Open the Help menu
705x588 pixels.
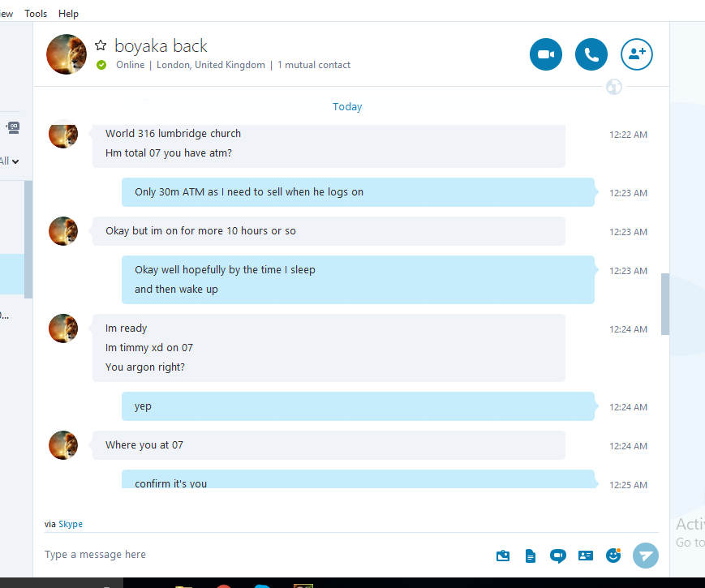point(68,14)
